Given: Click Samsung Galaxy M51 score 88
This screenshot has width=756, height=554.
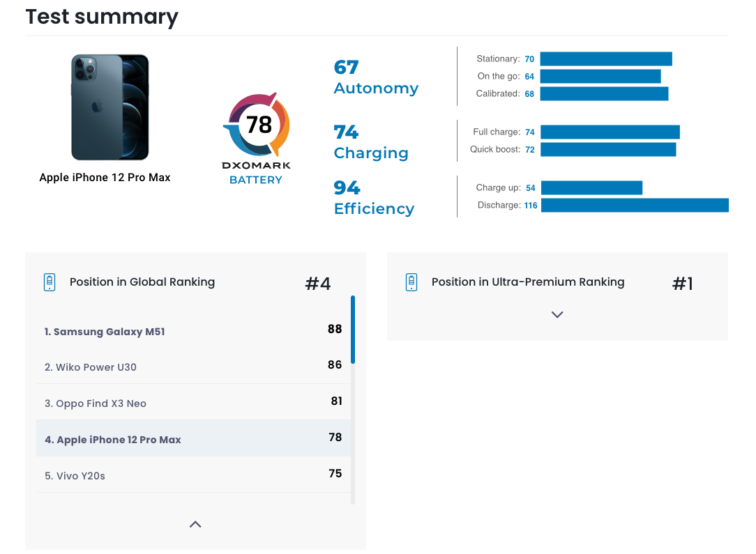Looking at the screenshot, I should click(335, 329).
